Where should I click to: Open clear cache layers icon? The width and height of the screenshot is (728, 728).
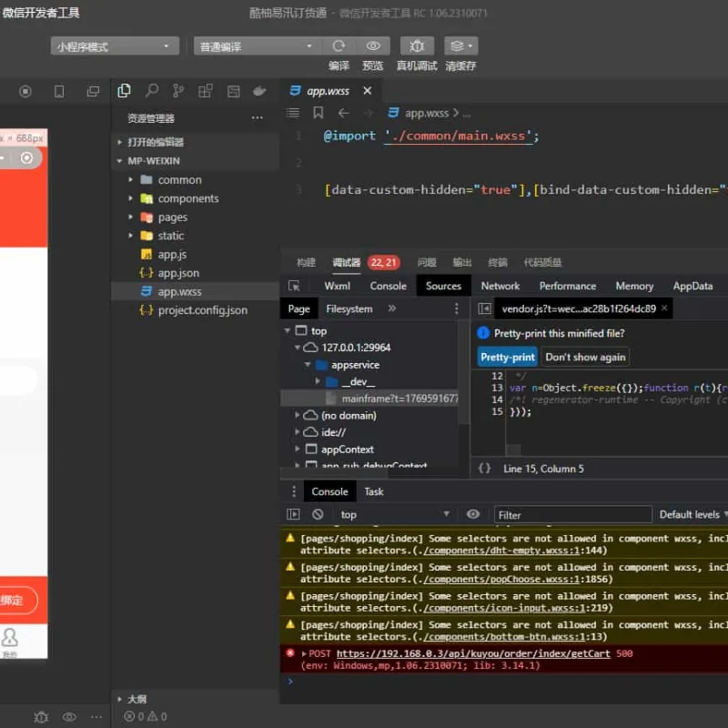click(x=460, y=46)
